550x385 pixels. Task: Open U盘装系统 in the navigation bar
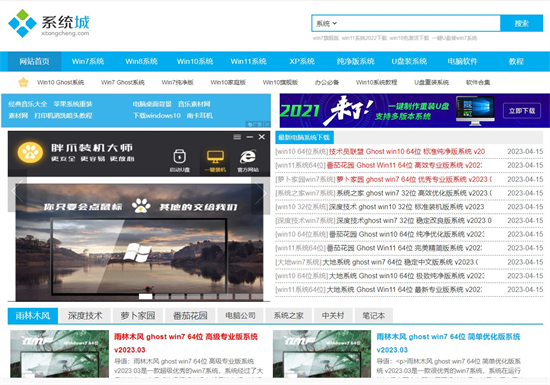409,61
